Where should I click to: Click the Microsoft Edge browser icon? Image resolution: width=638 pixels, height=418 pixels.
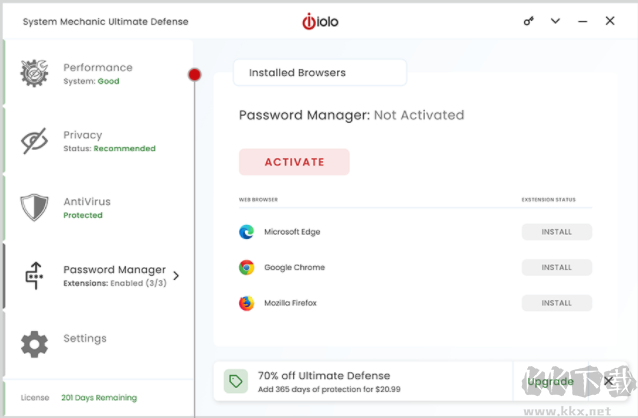point(246,232)
